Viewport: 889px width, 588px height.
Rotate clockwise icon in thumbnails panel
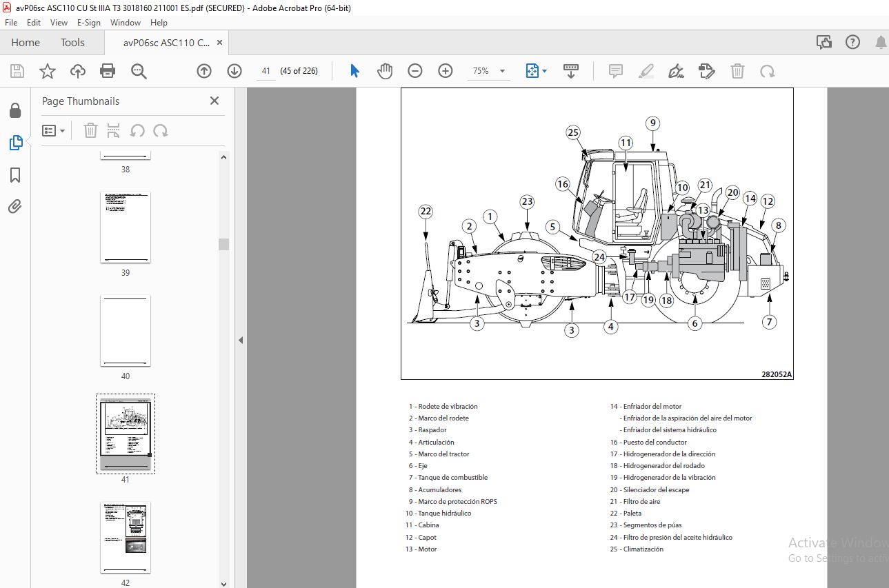coord(161,130)
